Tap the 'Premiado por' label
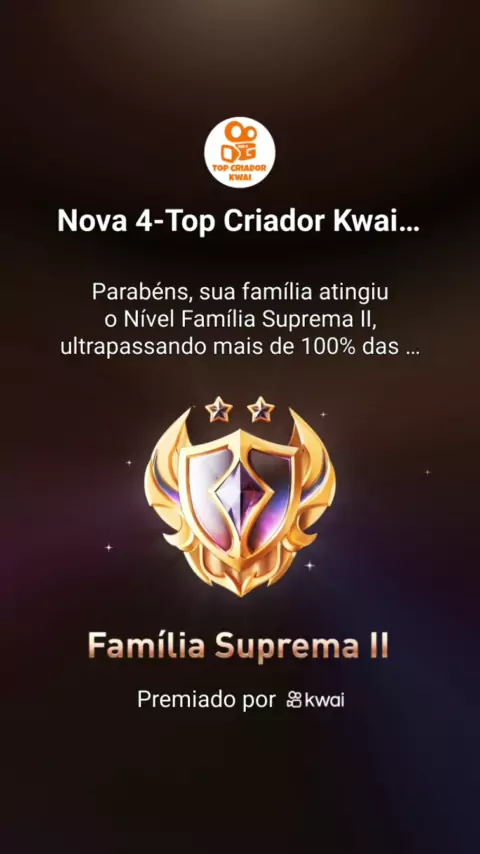This screenshot has width=480, height=854. [x=206, y=700]
